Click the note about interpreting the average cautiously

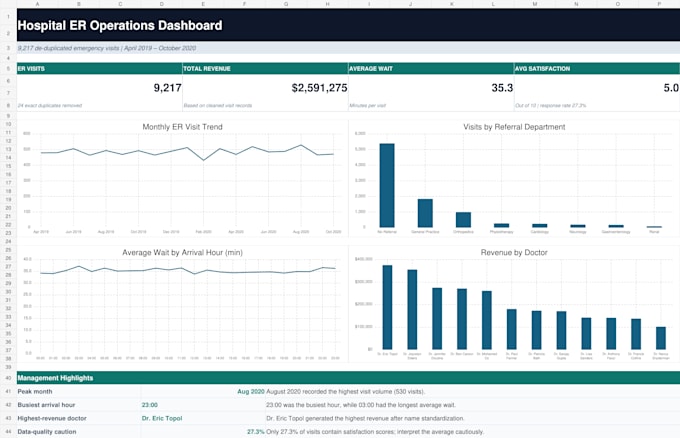[x=375, y=432]
